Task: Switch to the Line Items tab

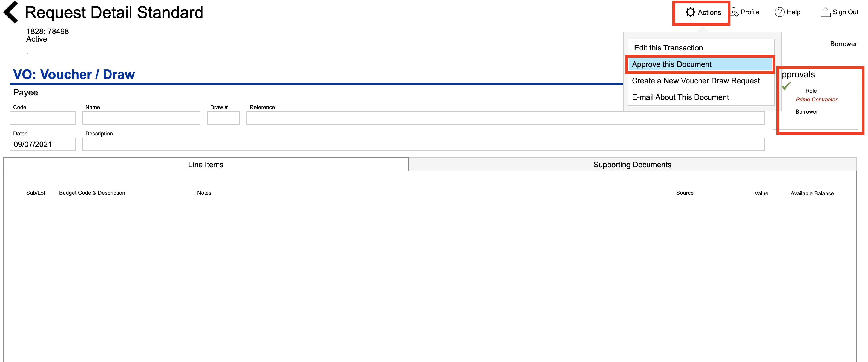Action: click(x=206, y=165)
